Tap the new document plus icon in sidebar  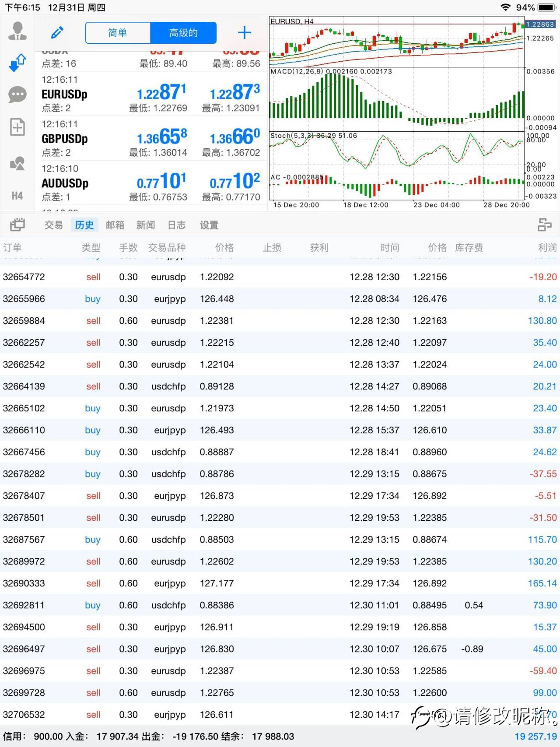(x=17, y=127)
